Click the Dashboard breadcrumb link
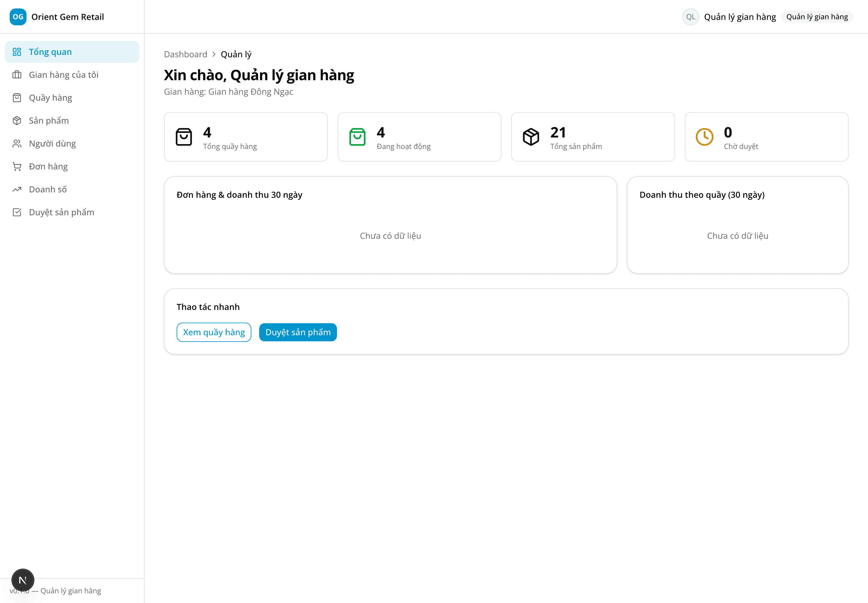The width and height of the screenshot is (868, 603). [x=185, y=54]
